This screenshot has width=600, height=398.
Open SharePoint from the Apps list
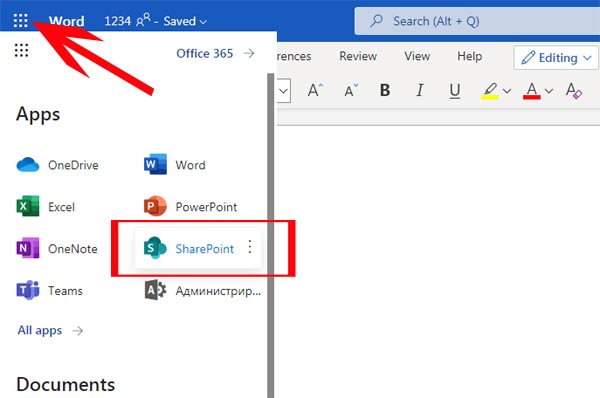(188, 248)
